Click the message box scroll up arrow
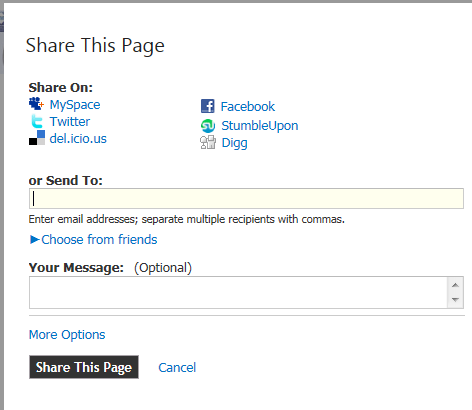 coord(455,285)
